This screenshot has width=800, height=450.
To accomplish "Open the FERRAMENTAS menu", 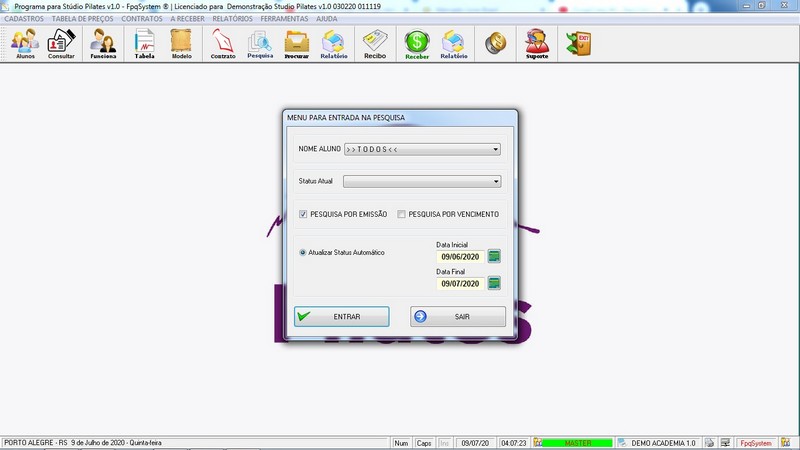I will point(284,19).
